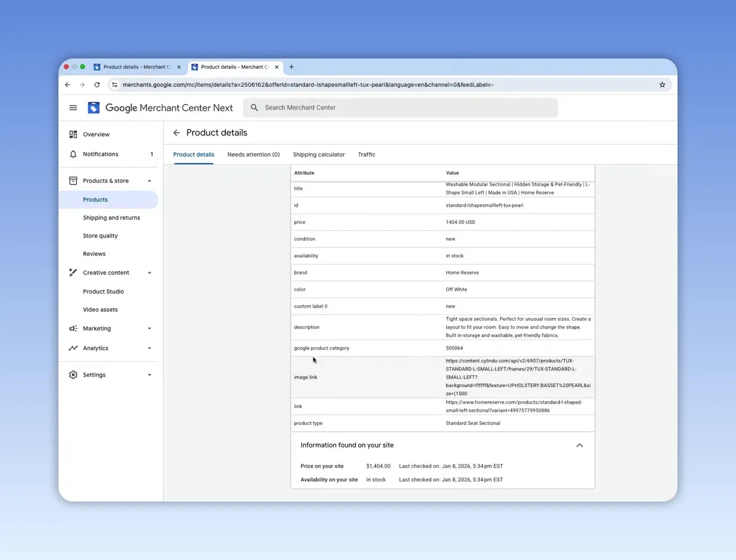This screenshot has height=560, width=736.
Task: Close the first Product details browser tab
Action: (179, 67)
